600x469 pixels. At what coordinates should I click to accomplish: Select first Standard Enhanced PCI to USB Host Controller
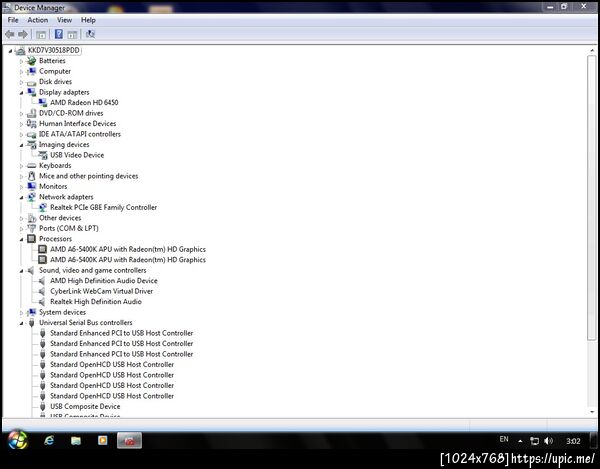122,333
